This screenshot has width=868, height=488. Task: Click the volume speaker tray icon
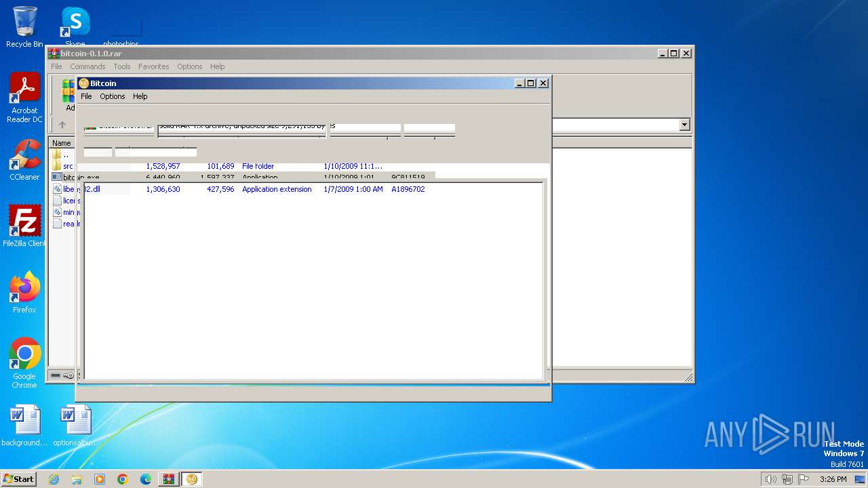click(770, 479)
